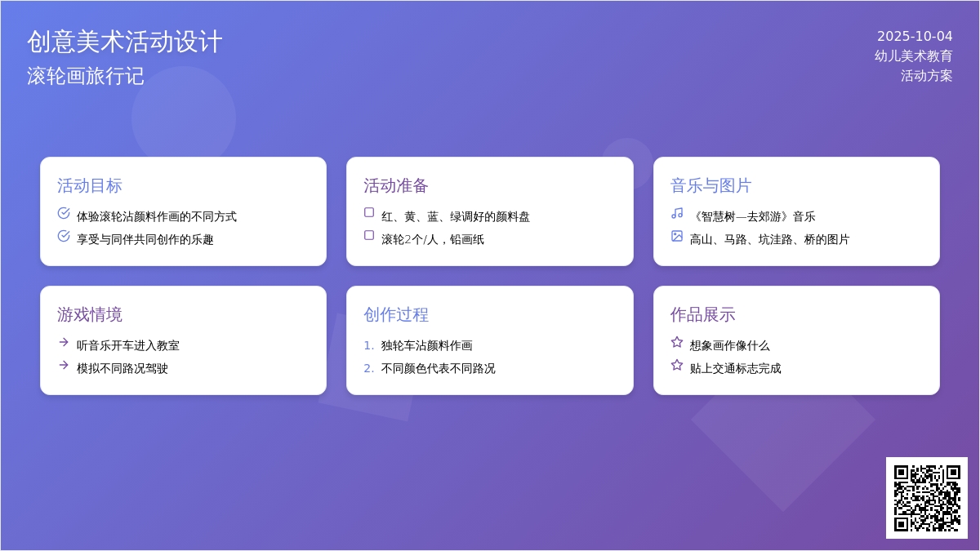Click the 创作过程 card title

click(x=396, y=314)
